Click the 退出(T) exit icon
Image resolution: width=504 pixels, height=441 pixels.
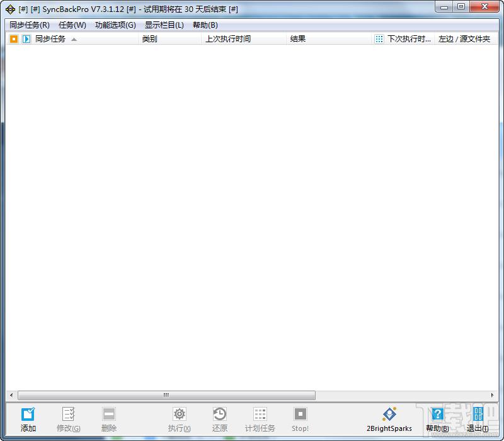pyautogui.click(x=478, y=414)
